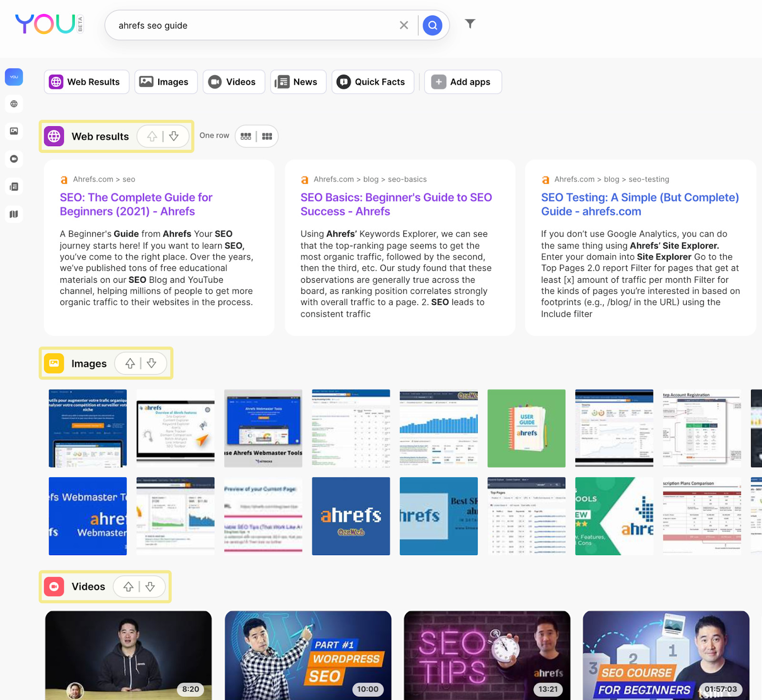Choose the one-row layout toggle
Screen dimensions: 762x700
tap(246, 136)
